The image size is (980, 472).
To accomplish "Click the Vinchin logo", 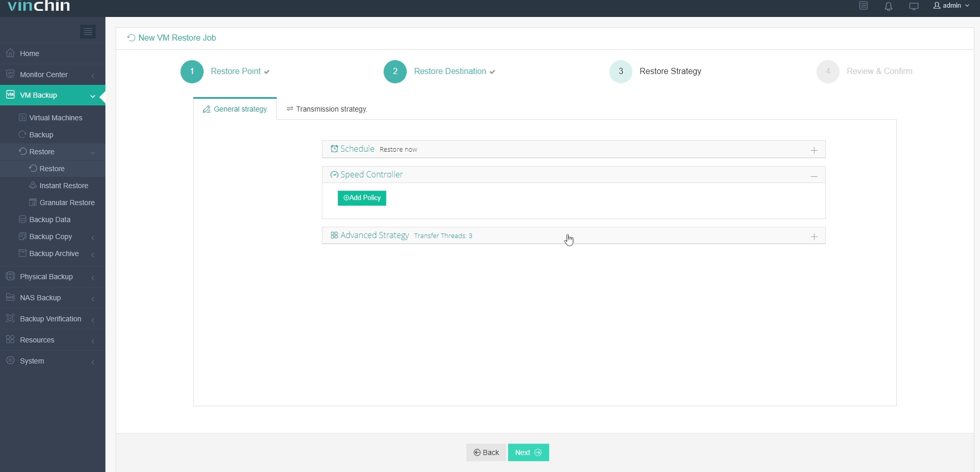I will 39,6.
